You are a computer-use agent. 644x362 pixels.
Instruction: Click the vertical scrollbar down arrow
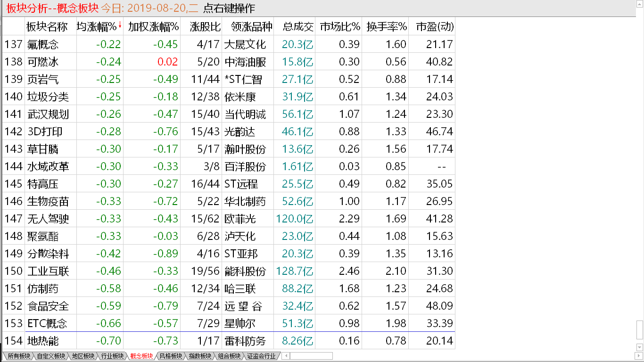pyautogui.click(x=640, y=348)
